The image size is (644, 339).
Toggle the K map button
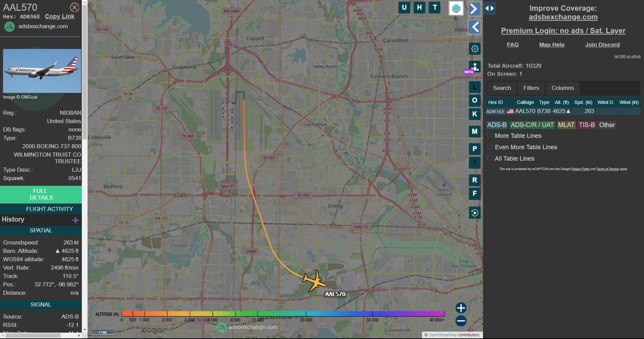click(475, 114)
